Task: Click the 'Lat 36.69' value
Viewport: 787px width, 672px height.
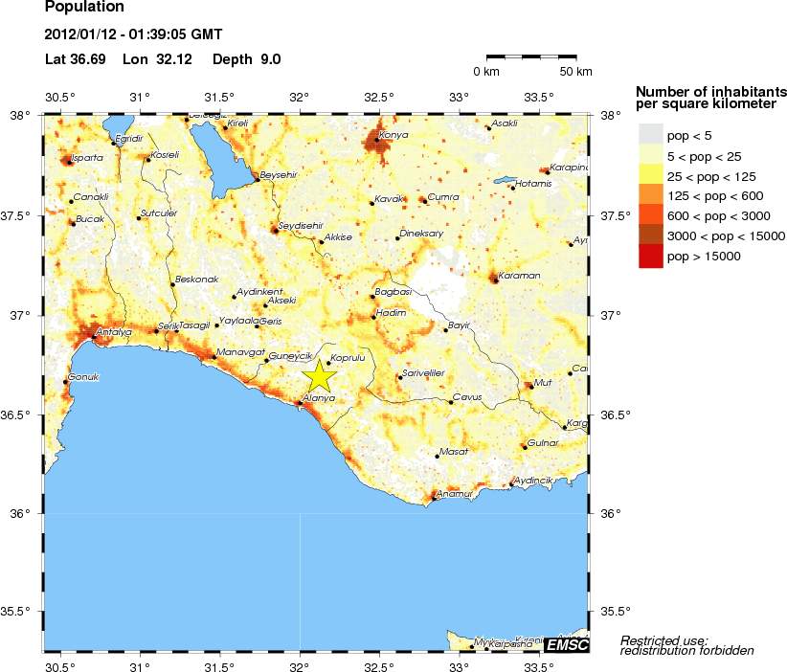Action: coord(76,59)
